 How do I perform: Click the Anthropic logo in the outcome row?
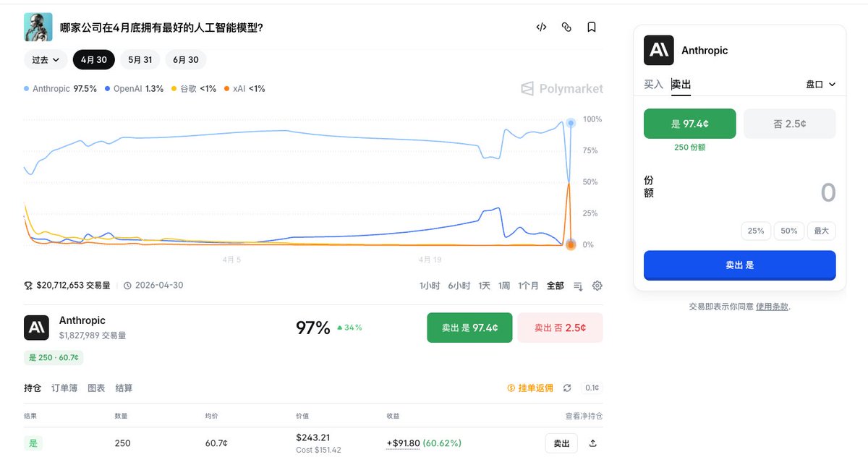[x=36, y=328]
